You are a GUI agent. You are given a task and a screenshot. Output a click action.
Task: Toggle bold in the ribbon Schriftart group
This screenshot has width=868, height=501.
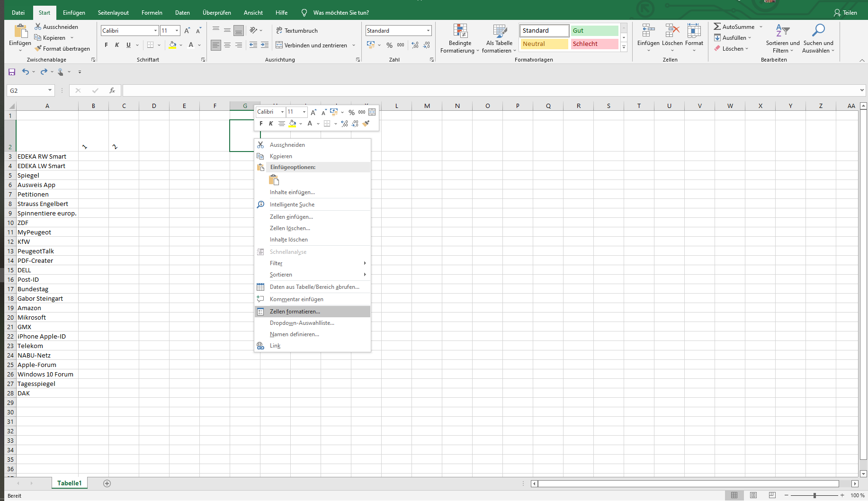coord(106,45)
